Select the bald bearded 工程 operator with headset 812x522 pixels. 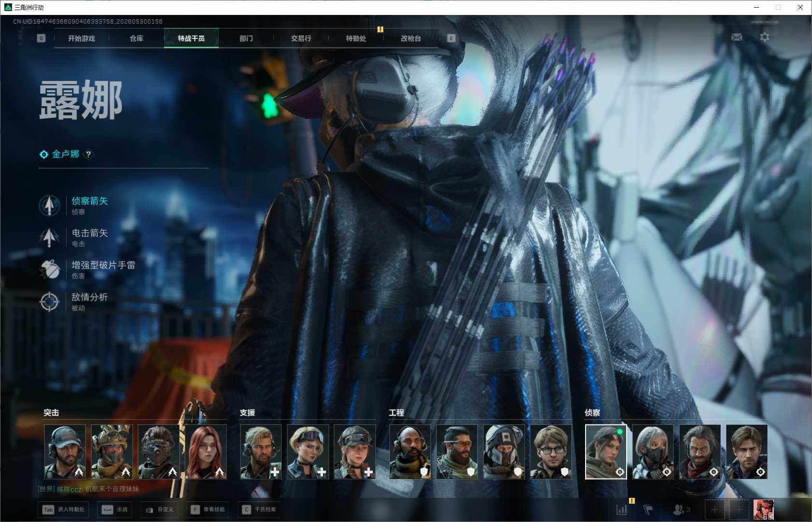click(x=410, y=452)
